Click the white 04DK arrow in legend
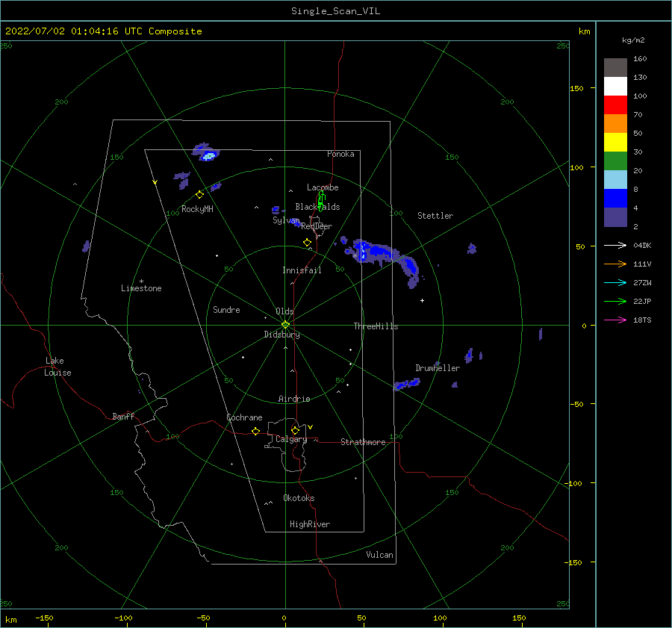This screenshot has width=672, height=628. [615, 245]
